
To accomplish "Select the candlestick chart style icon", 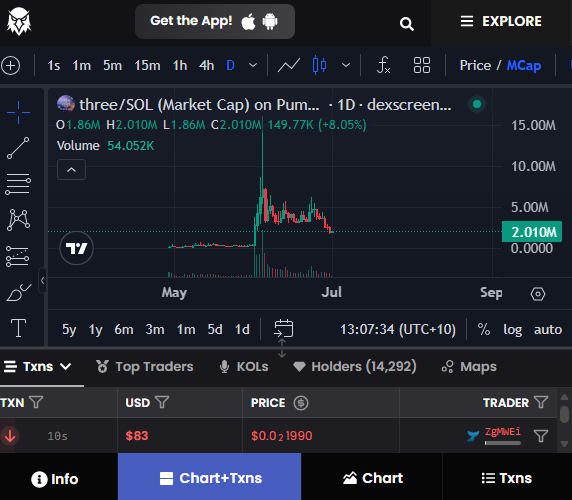I will [320, 66].
